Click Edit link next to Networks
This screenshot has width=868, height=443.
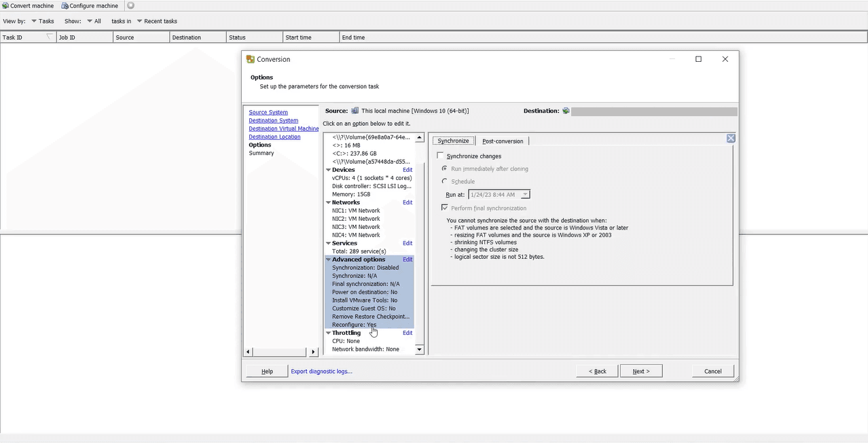pyautogui.click(x=408, y=202)
